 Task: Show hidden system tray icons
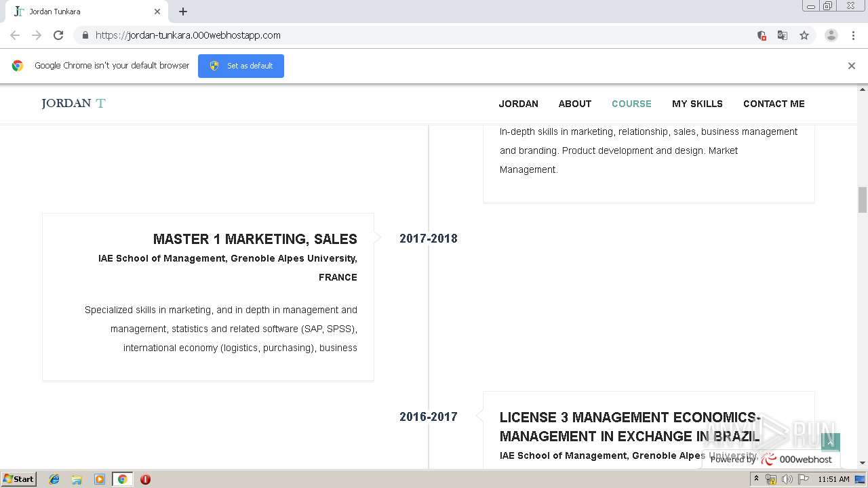click(x=756, y=479)
